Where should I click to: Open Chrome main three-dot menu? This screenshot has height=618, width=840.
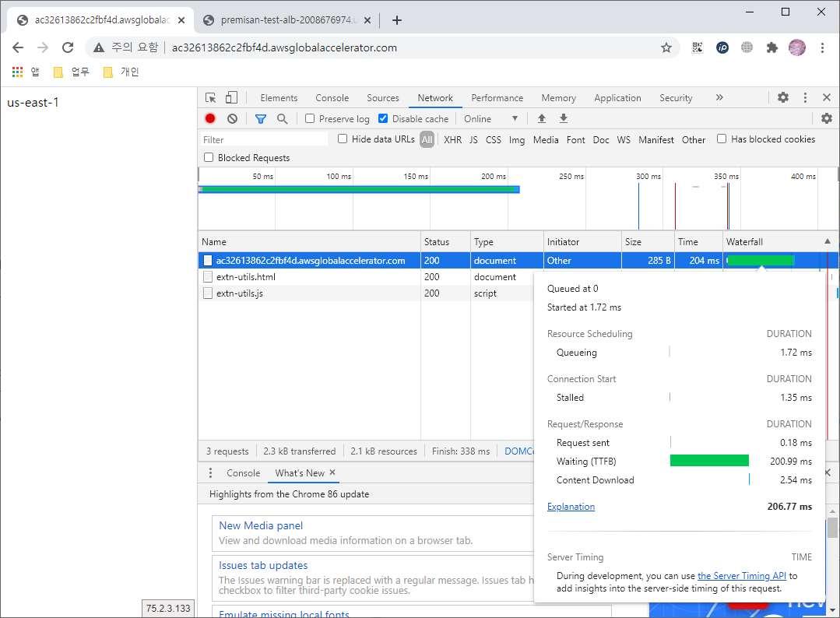coord(822,47)
